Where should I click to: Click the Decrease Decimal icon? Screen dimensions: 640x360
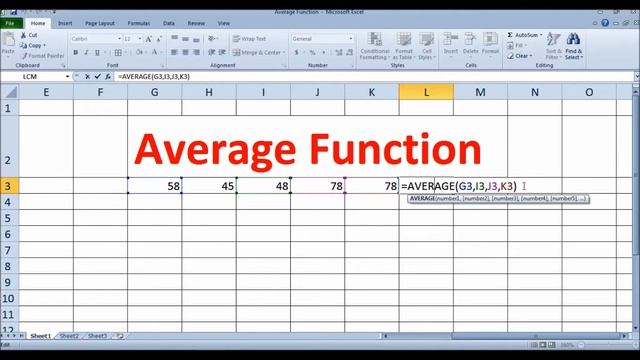350,53
